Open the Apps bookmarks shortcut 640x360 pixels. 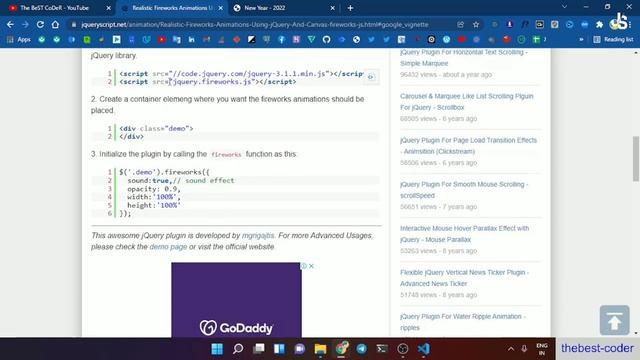[19, 40]
